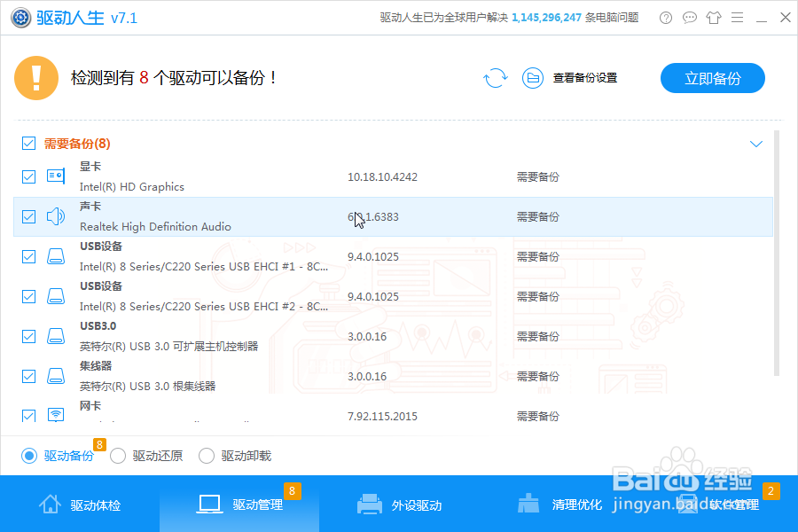798x532 pixels.
Task: Uncheck the 显卡 Intel HD Graphics checkbox
Action: click(x=29, y=176)
